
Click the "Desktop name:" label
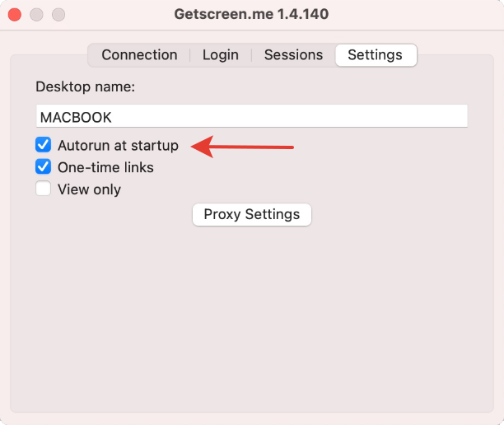[86, 86]
